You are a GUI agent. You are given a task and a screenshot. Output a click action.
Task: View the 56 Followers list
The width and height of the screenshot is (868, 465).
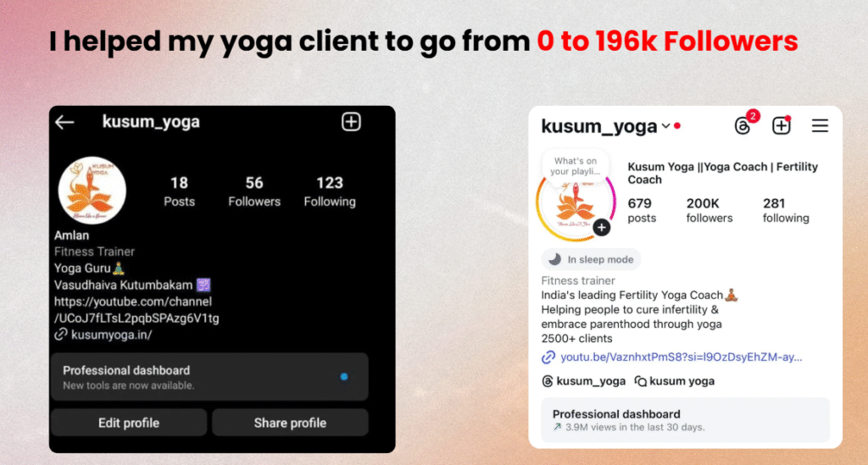pyautogui.click(x=254, y=191)
